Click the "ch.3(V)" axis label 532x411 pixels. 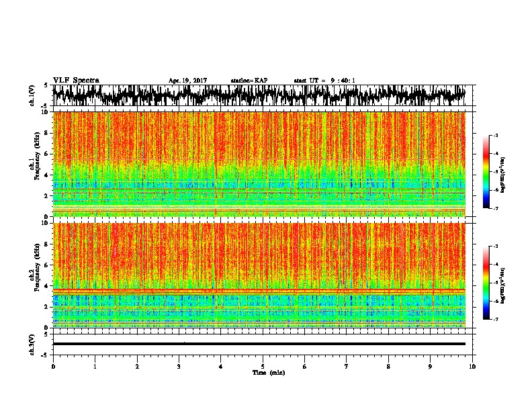(32, 345)
